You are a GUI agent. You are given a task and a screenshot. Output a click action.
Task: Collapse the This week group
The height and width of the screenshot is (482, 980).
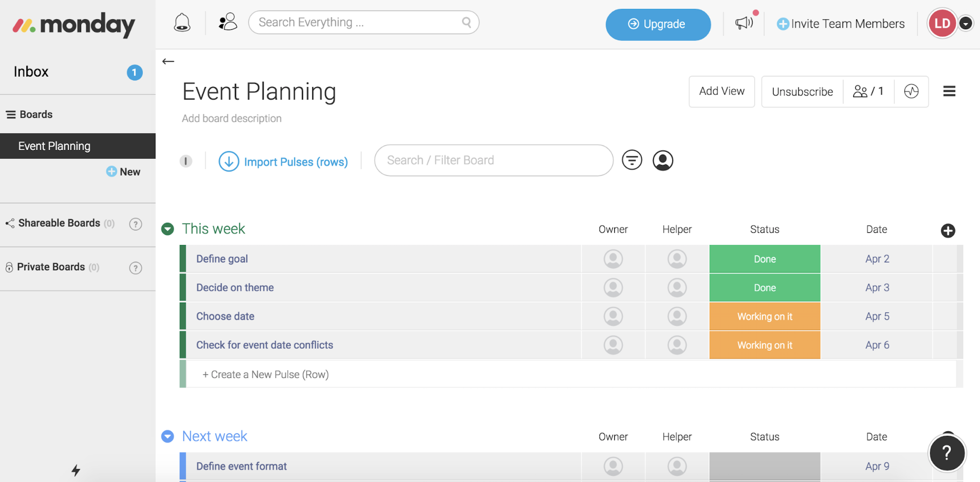pyautogui.click(x=167, y=229)
